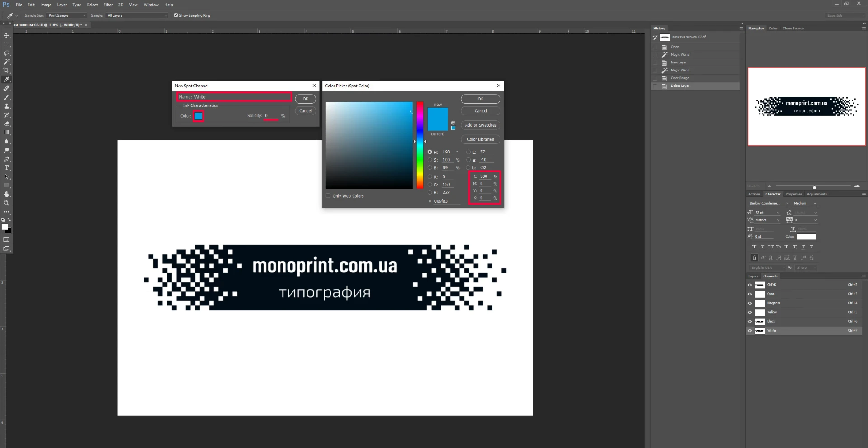Select the Hue (H) radio button

coord(429,152)
